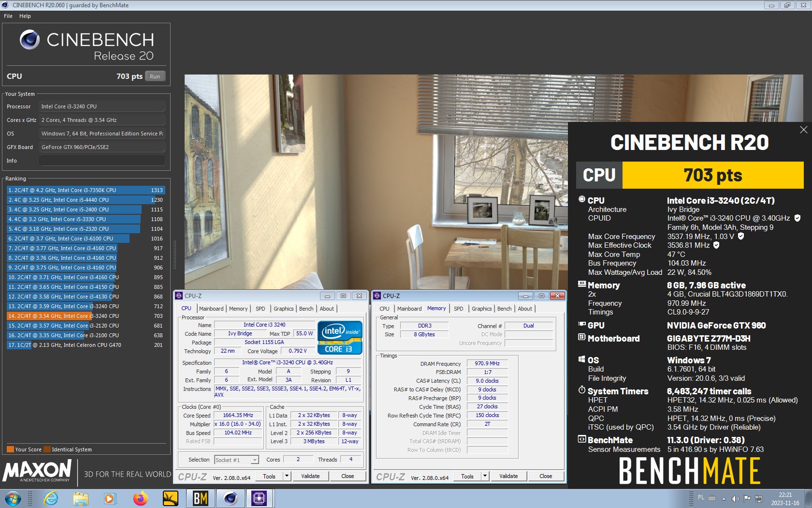This screenshot has width=812, height=508.
Task: Click the Cinebench sphere logo in left panel
Action: 30,40
